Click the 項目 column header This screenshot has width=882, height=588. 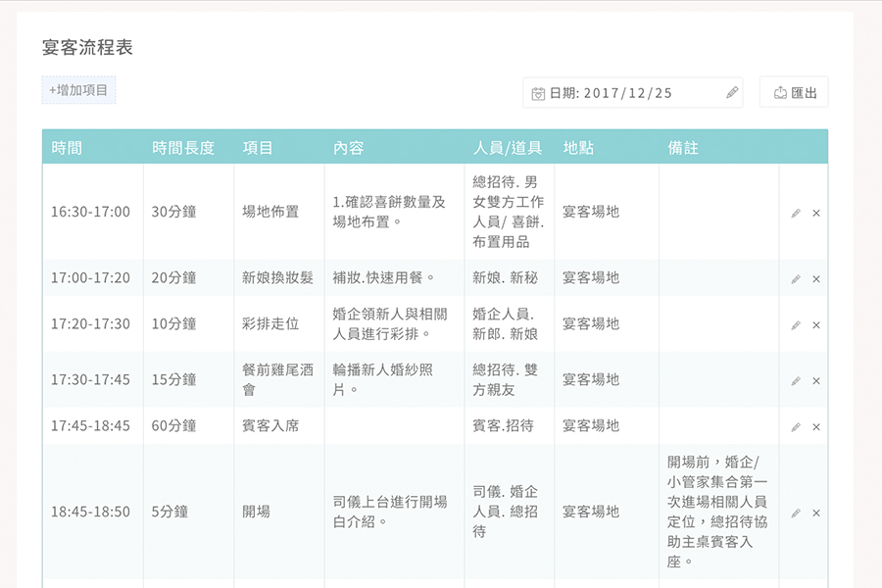coord(258,148)
